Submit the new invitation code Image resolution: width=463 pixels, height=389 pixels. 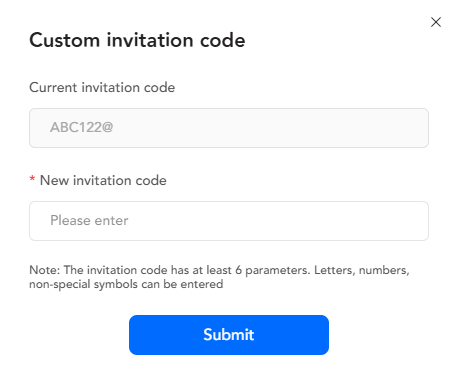229,335
